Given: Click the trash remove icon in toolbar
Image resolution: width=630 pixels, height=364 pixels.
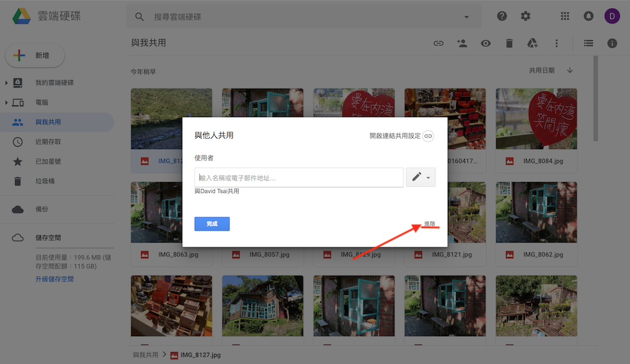Looking at the screenshot, I should click(509, 43).
